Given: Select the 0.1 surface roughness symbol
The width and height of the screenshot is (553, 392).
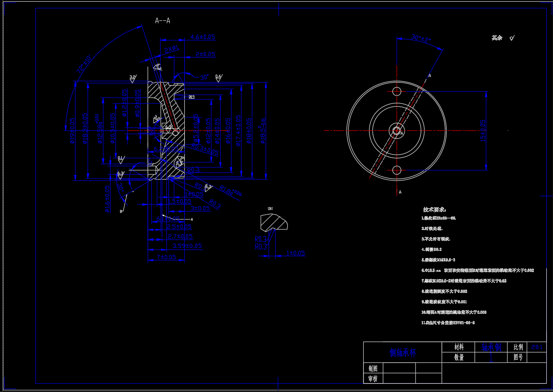Looking at the screenshot, I should click(x=121, y=160).
